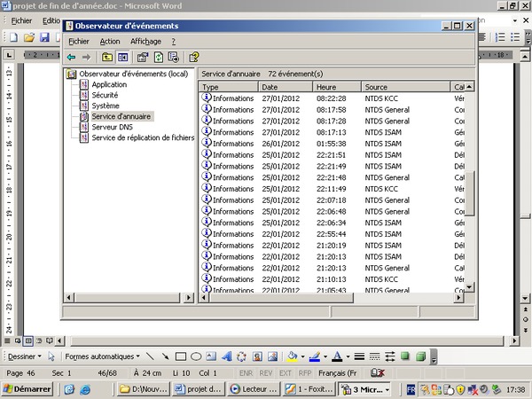Click the Properties toolbar icon
This screenshot has width=532, height=399.
142,57
